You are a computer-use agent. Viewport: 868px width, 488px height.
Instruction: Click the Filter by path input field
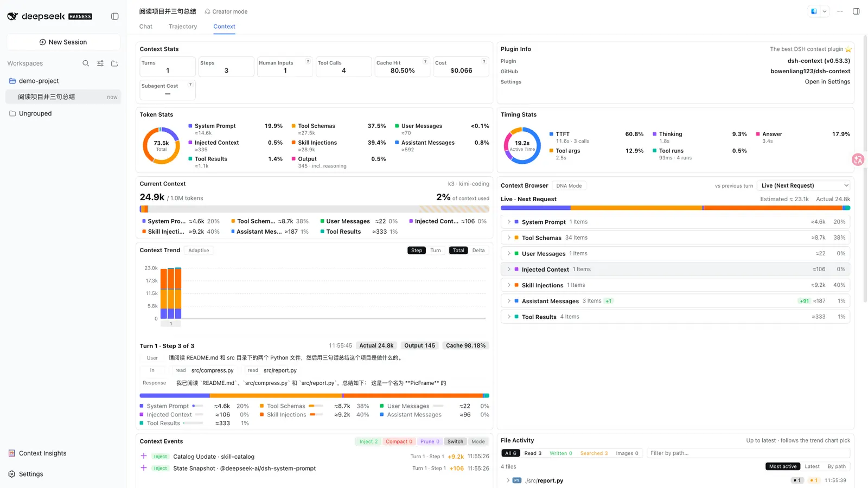[748, 453]
